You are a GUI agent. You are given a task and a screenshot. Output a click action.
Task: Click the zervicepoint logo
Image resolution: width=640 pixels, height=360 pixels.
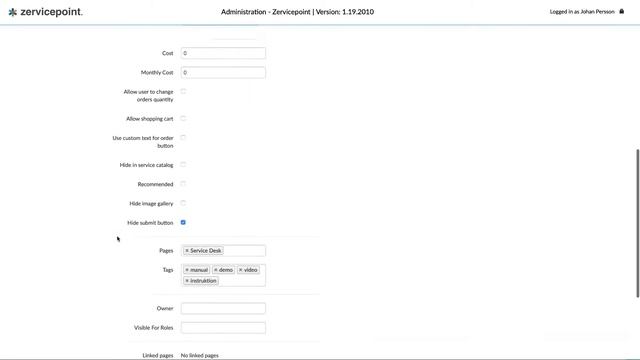coord(45,12)
